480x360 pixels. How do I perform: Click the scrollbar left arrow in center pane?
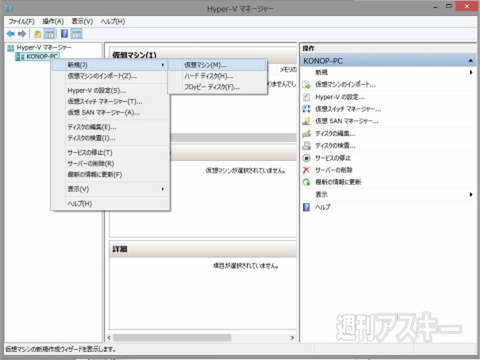coord(109,338)
